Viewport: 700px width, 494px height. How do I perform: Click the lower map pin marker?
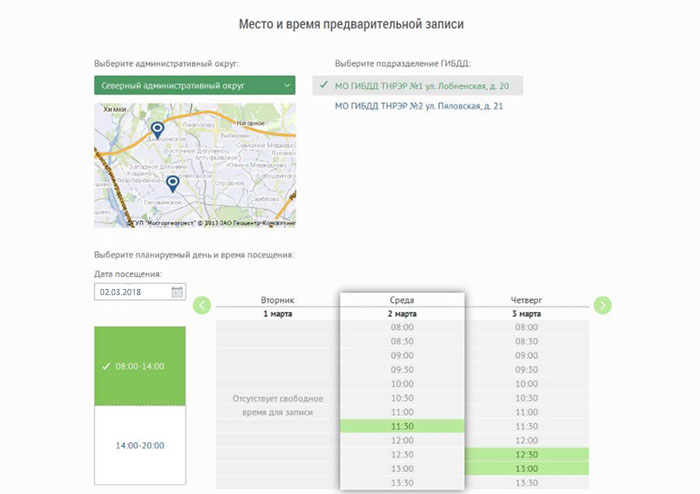pyautogui.click(x=173, y=184)
